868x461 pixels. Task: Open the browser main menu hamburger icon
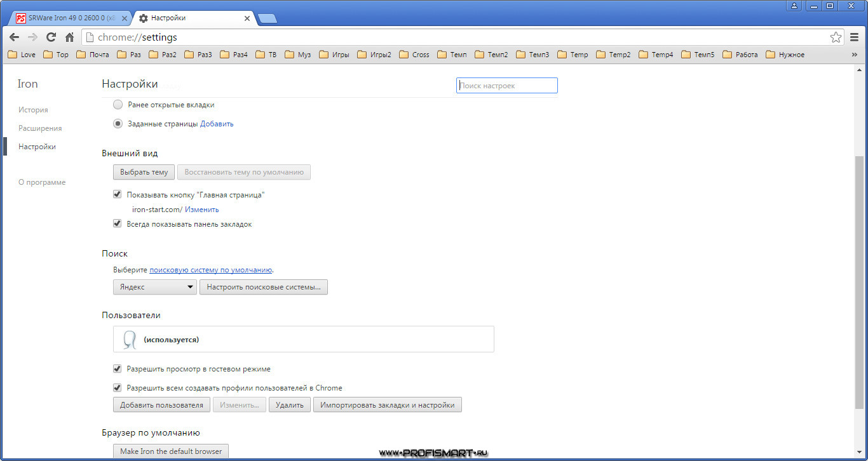click(x=855, y=37)
